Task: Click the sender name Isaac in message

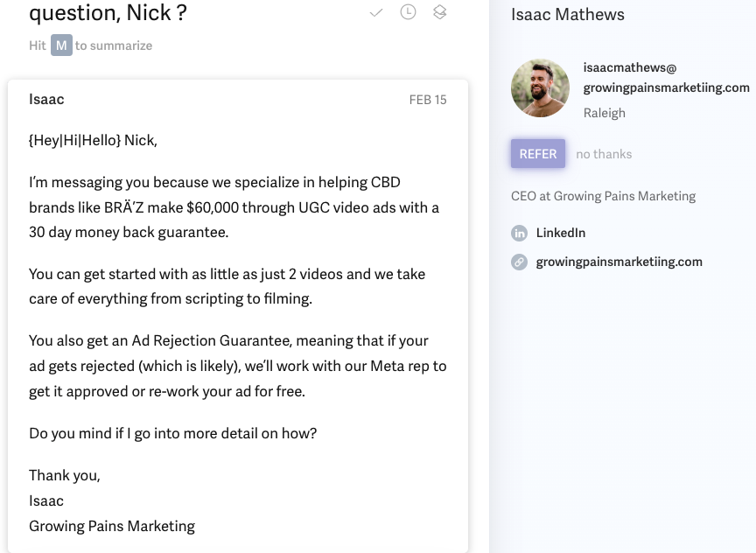Action: coord(46,100)
